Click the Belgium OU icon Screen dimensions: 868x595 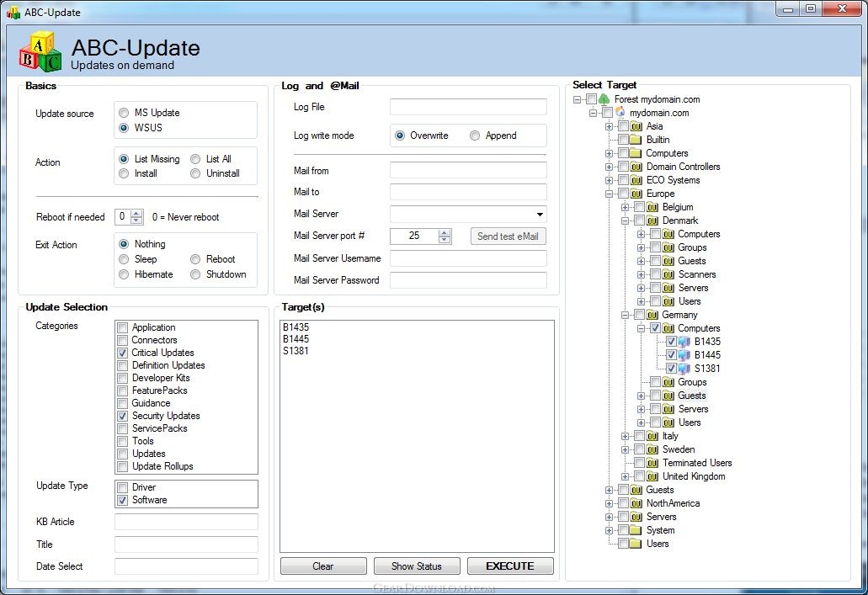[x=652, y=207]
